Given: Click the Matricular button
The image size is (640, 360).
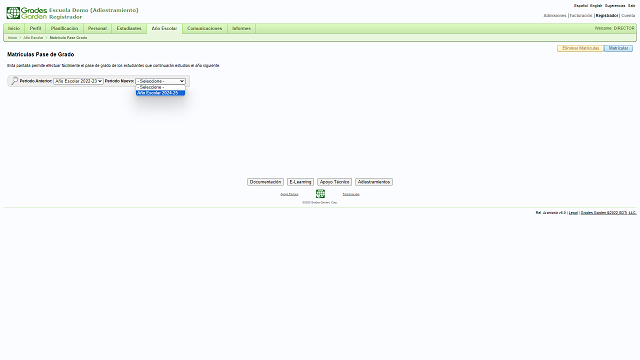Looking at the screenshot, I should [618, 48].
